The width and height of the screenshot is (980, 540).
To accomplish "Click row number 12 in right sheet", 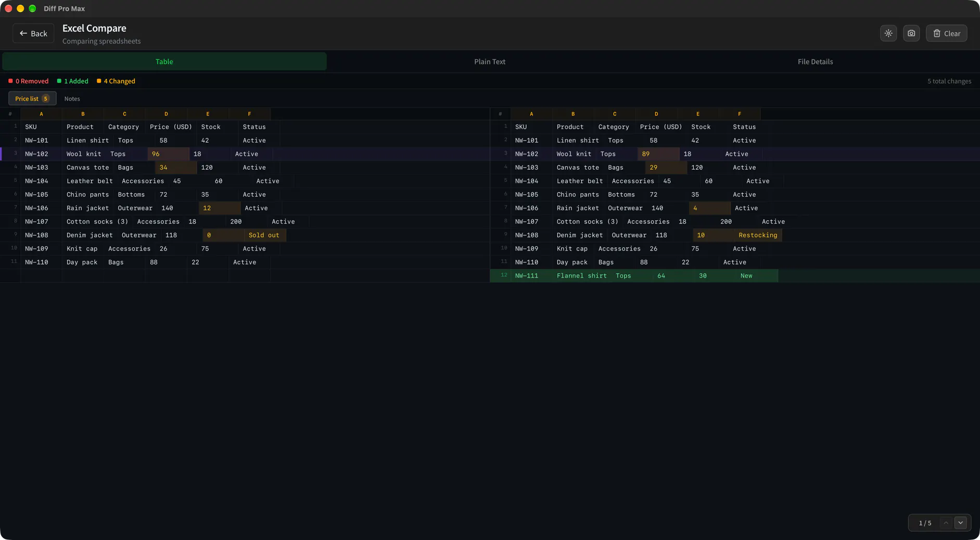I will 503,275.
